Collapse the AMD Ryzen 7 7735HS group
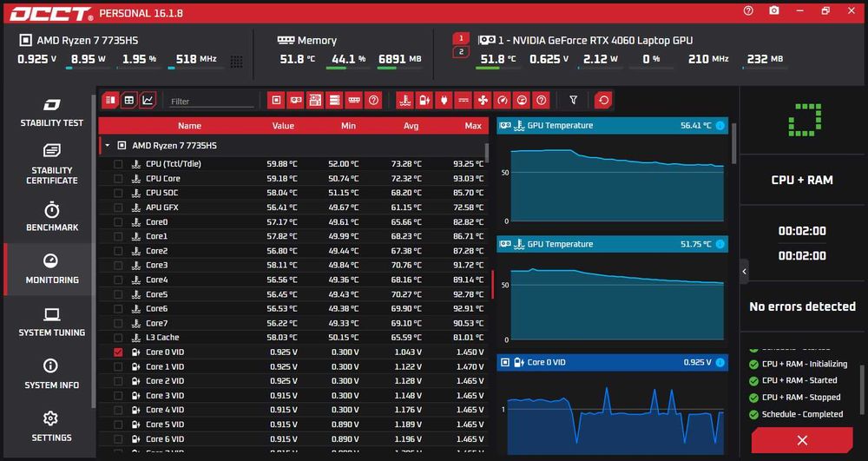The height and width of the screenshot is (461, 868). click(x=108, y=146)
